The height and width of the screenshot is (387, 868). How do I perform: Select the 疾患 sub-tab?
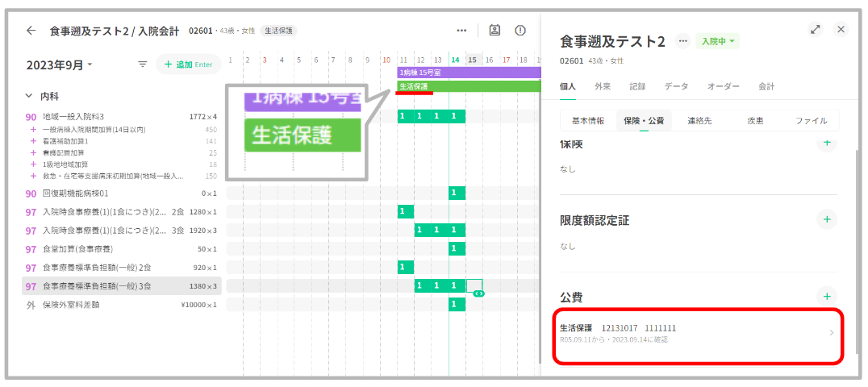755,120
